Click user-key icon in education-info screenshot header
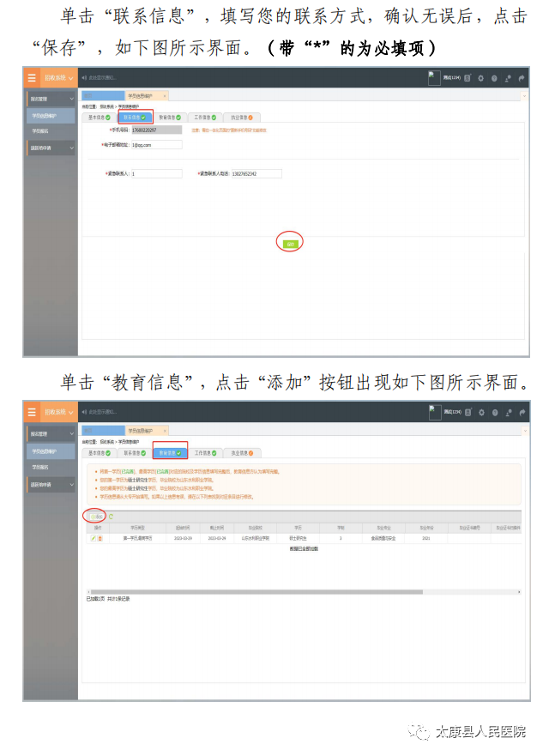The width and height of the screenshot is (543, 756). 509,412
